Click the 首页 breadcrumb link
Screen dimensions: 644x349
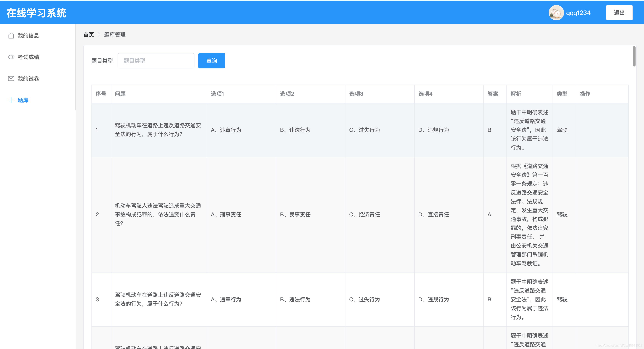(x=89, y=35)
